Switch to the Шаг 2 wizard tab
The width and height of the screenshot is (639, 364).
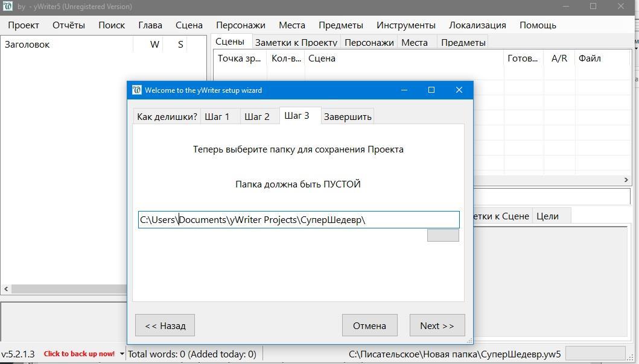point(257,116)
